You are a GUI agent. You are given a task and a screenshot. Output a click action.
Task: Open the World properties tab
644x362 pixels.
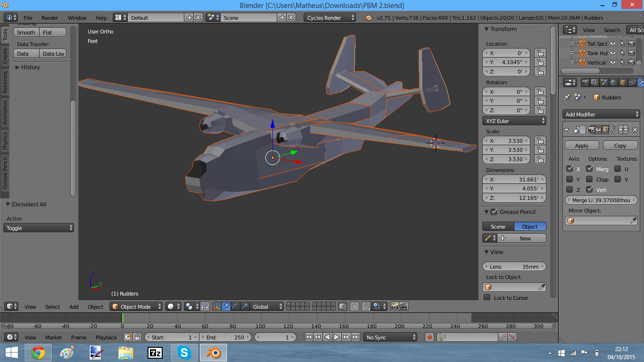tap(613, 82)
